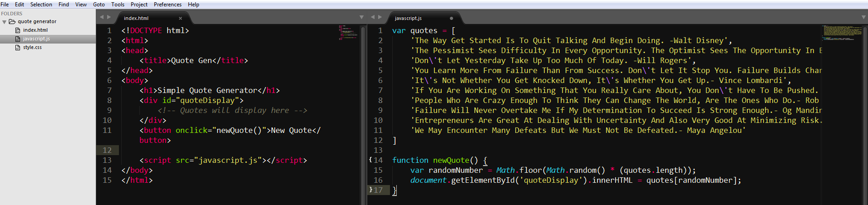Screen dimensions: 868x205
Task: Open the File menu
Action: tap(5, 5)
